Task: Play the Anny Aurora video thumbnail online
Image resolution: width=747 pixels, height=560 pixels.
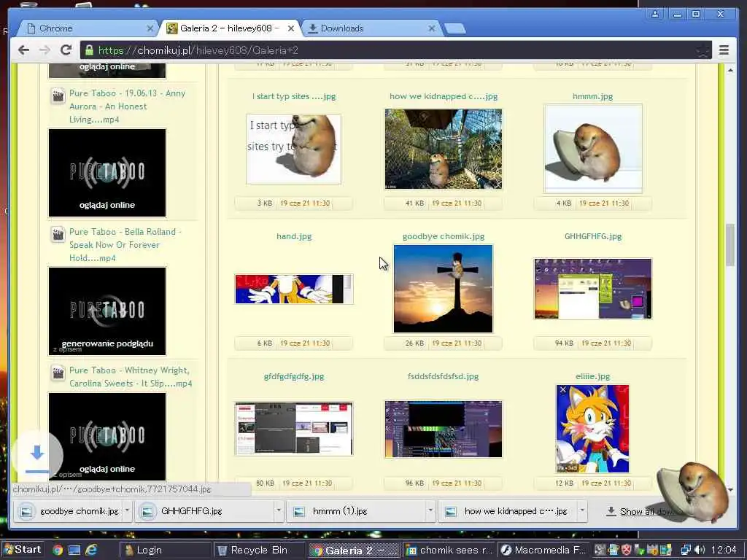Action: 107,173
